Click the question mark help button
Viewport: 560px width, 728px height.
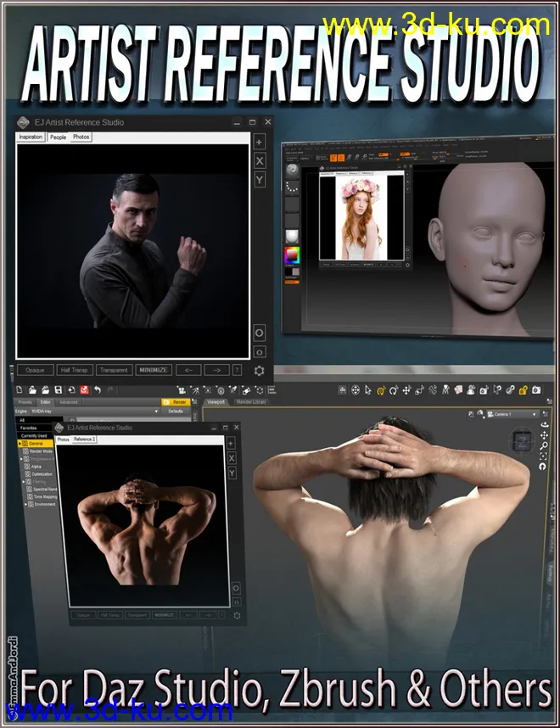click(x=237, y=370)
